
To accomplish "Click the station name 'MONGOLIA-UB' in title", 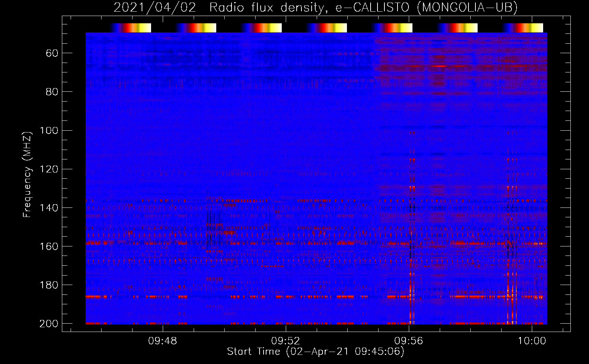I will pos(467,7).
